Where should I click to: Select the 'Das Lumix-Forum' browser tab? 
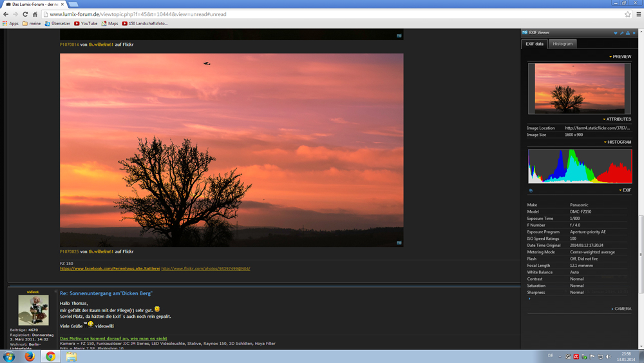[33, 4]
